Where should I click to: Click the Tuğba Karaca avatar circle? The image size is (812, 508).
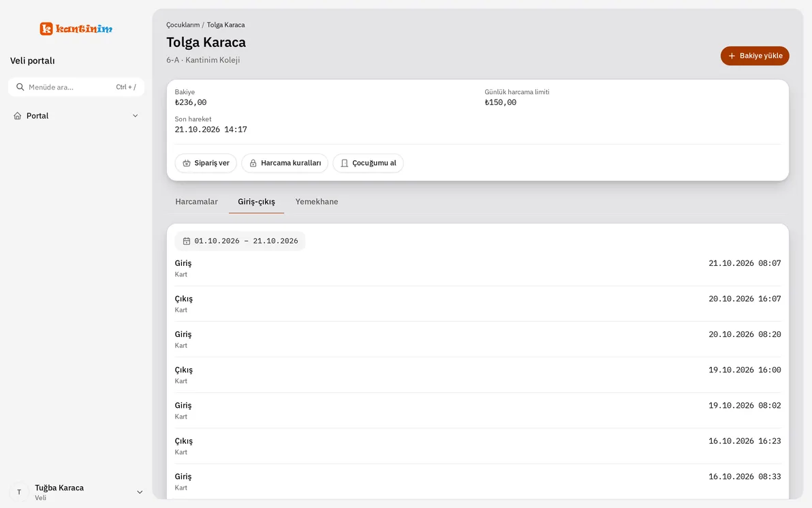coord(19,492)
